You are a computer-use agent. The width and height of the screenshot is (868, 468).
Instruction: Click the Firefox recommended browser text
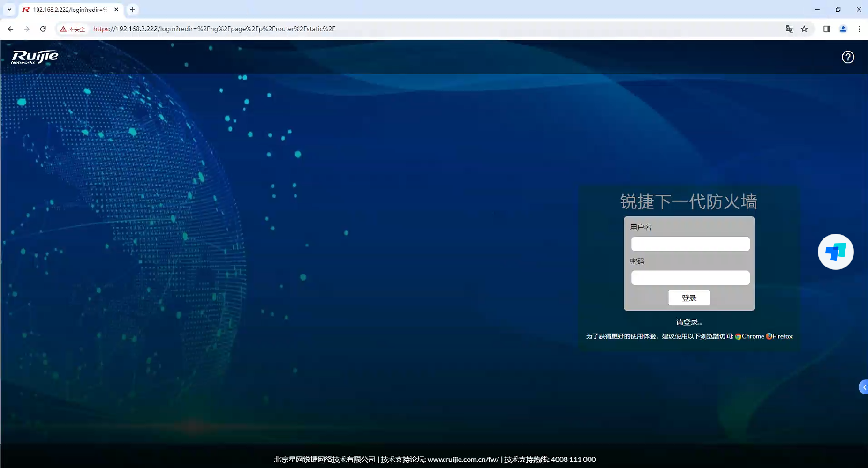(782, 336)
